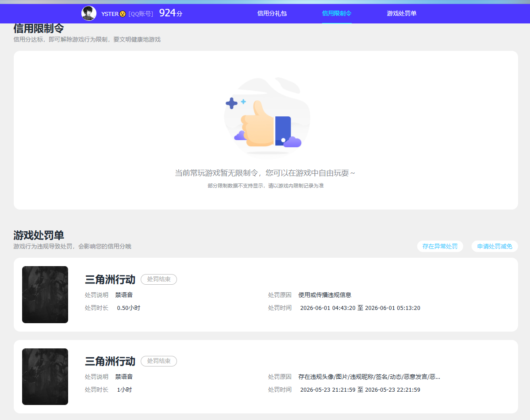The width and height of the screenshot is (530, 420).
Task: Click subtitle 信用分达标，即可解除游戏行为限制
Action: point(87,39)
